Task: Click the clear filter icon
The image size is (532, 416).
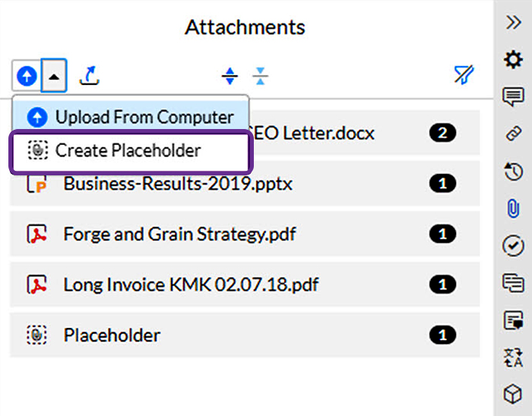Action: [x=463, y=74]
